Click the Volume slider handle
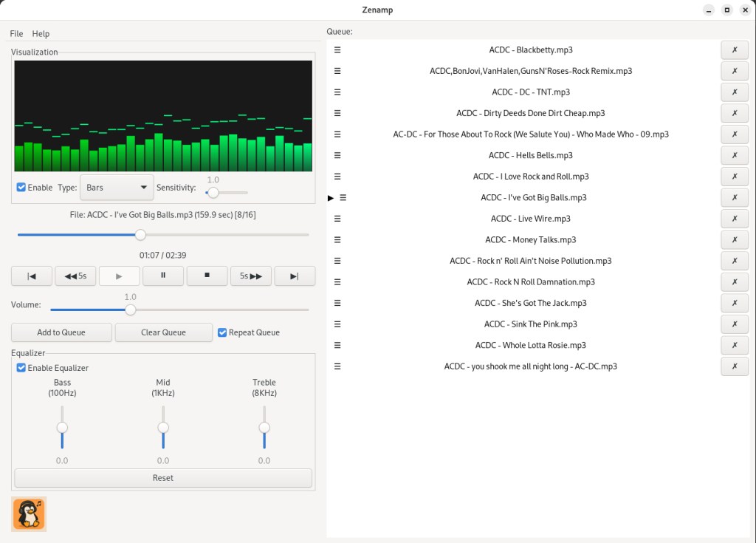Screen dimensions: 756x543 pos(130,310)
